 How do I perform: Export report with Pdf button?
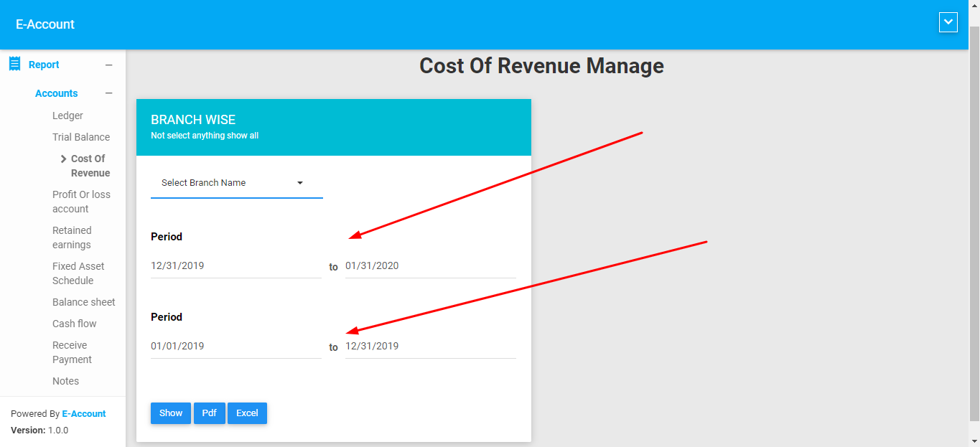[x=209, y=413]
